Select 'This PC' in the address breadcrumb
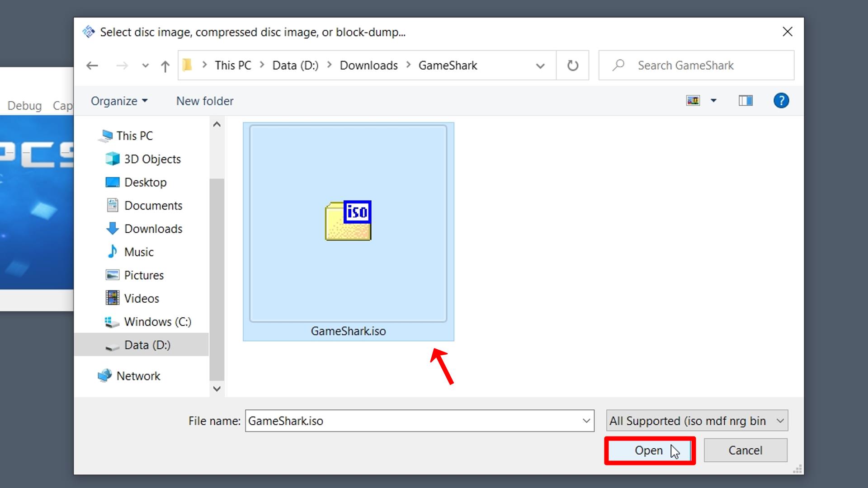868x488 pixels. [233, 66]
